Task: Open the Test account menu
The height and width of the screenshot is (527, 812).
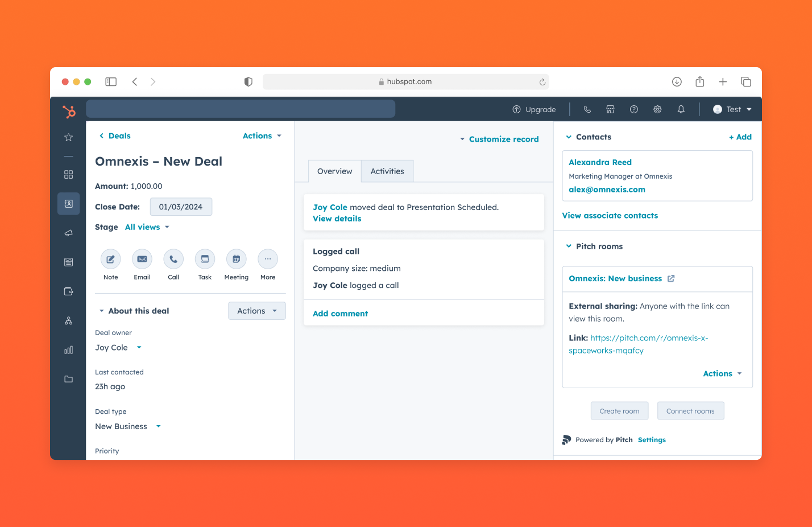Action: tap(732, 109)
